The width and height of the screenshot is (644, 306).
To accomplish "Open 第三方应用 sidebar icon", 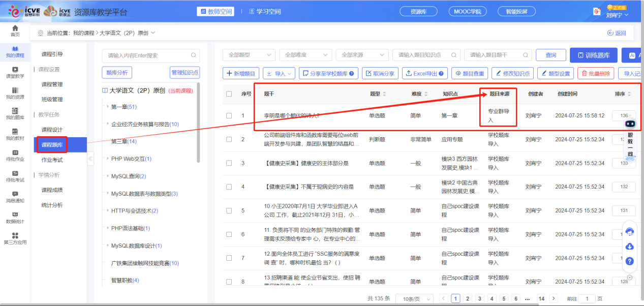I will click(x=15, y=238).
